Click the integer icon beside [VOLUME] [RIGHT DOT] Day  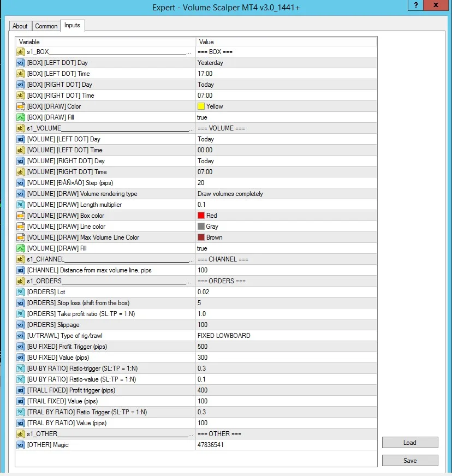(20, 161)
